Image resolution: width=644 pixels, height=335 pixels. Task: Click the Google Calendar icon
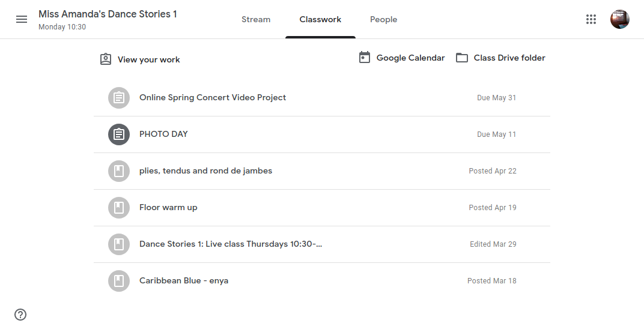coord(364,58)
